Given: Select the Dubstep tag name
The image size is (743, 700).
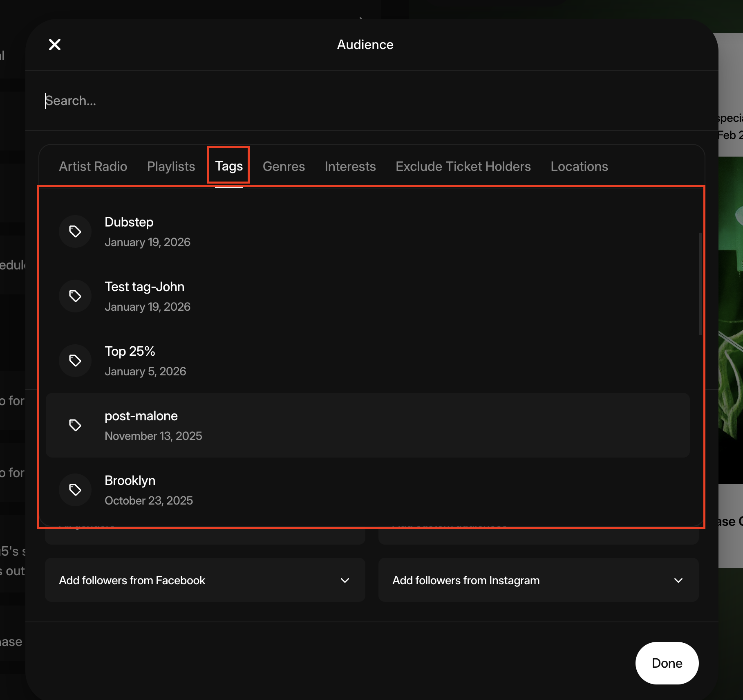Looking at the screenshot, I should tap(129, 222).
